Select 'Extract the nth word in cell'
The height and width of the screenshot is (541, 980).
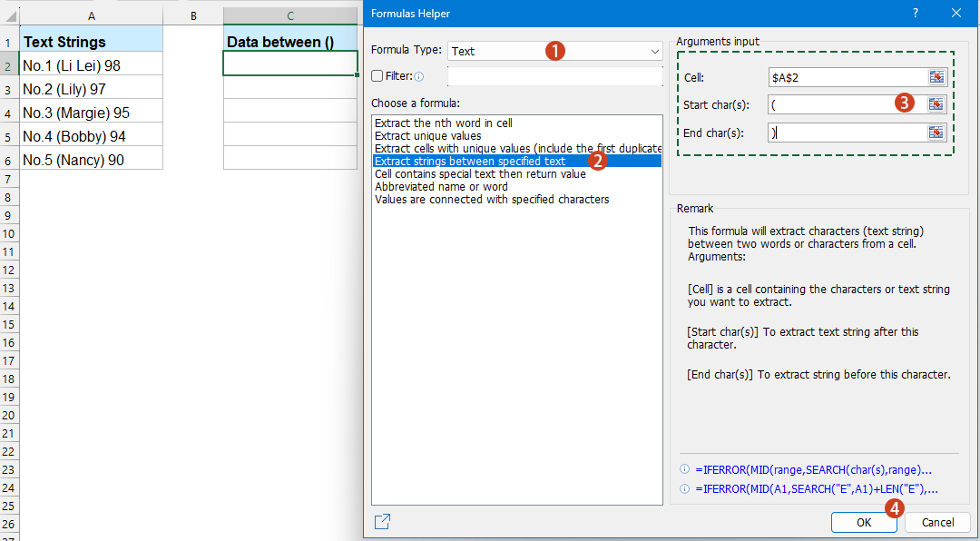(x=449, y=123)
